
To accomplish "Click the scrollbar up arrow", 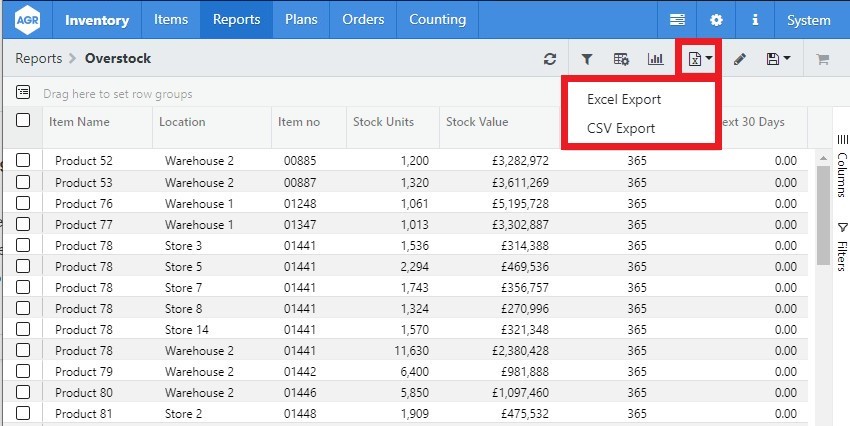I will tap(823, 158).
